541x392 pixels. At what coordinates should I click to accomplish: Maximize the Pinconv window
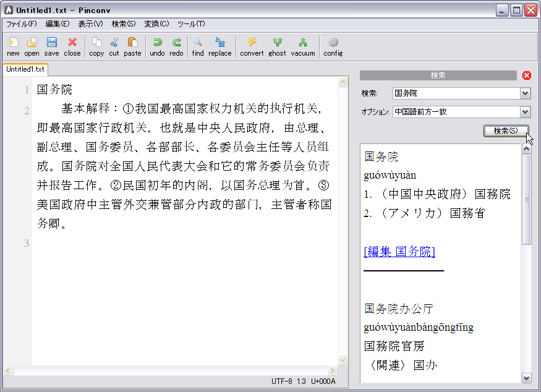(x=516, y=11)
